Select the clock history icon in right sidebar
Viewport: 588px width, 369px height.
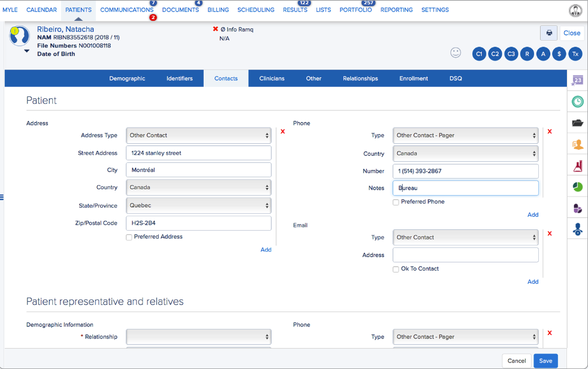point(577,101)
